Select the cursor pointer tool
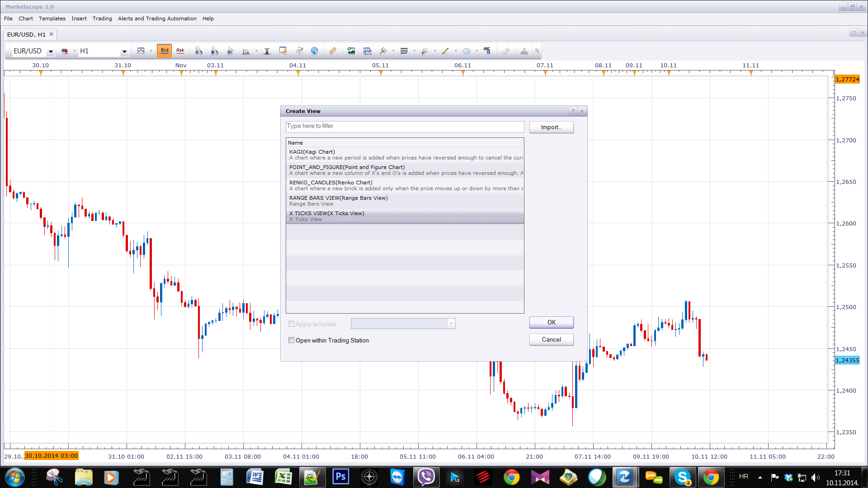This screenshot has width=868, height=488. [x=230, y=51]
